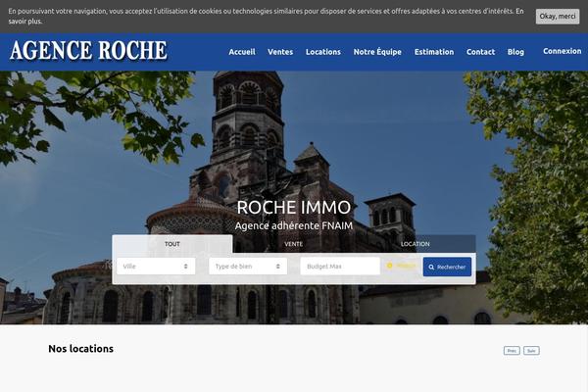The width and height of the screenshot is (588, 392).
Task: Open the Locations menu item
Action: pos(322,52)
